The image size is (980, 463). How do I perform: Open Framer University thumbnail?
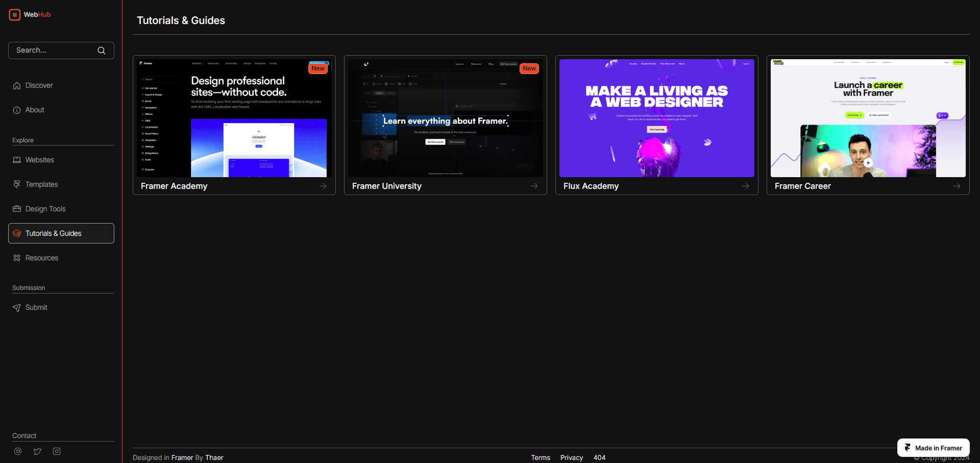coord(446,118)
